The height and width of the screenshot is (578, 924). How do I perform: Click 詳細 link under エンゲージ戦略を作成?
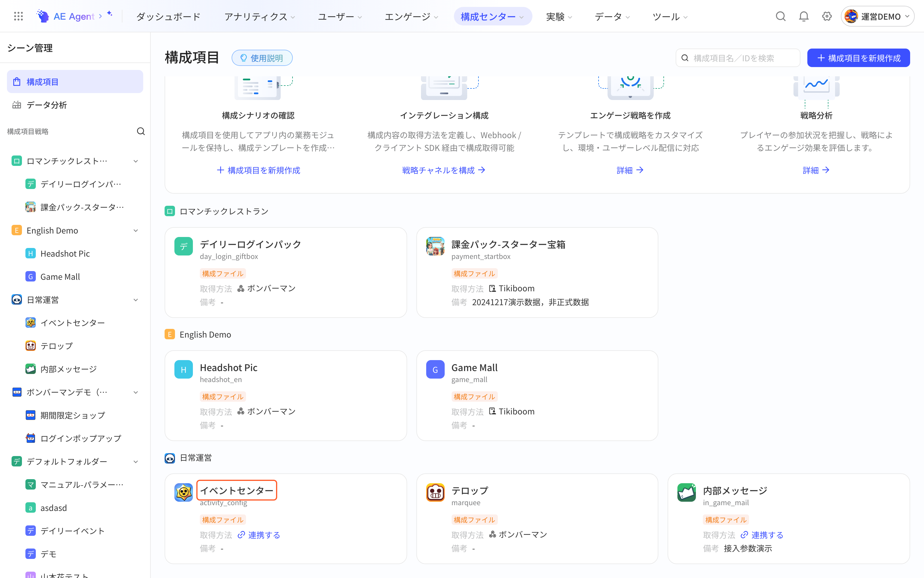630,170
